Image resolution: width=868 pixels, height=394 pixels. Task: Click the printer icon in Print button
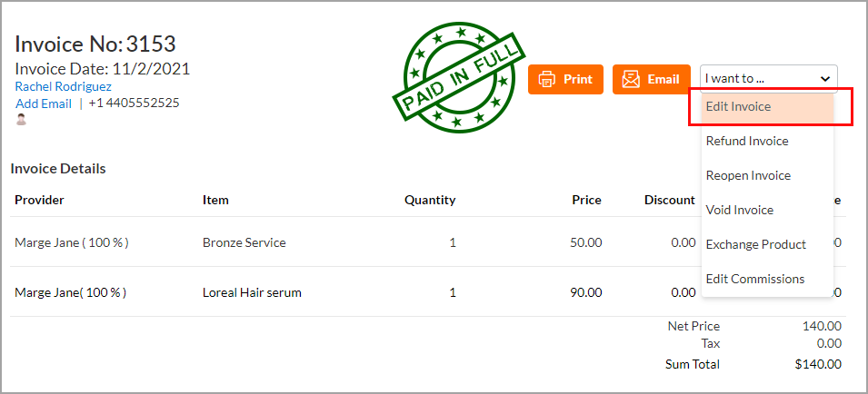[546, 79]
